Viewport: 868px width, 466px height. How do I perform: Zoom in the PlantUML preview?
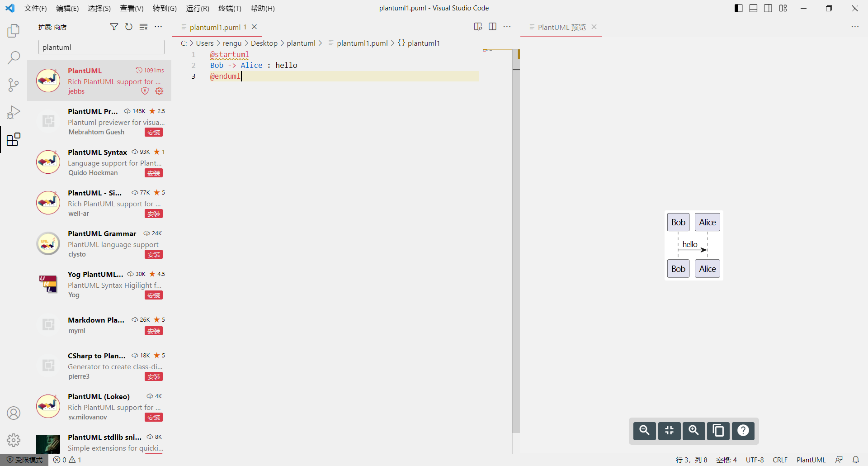coord(694,431)
